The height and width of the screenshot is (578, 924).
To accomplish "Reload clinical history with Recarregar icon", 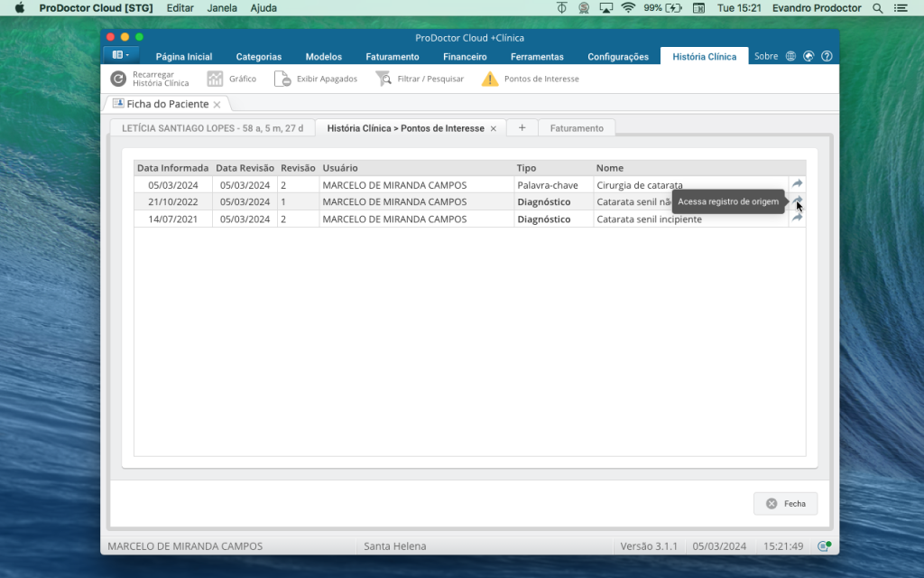I will 118,79.
